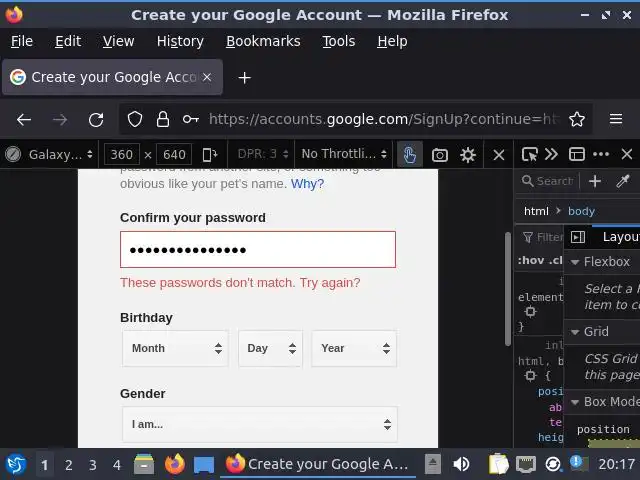Image resolution: width=640 pixels, height=480 pixels.
Task: Toggle the :hov pseudo-class panel
Action: point(531,260)
